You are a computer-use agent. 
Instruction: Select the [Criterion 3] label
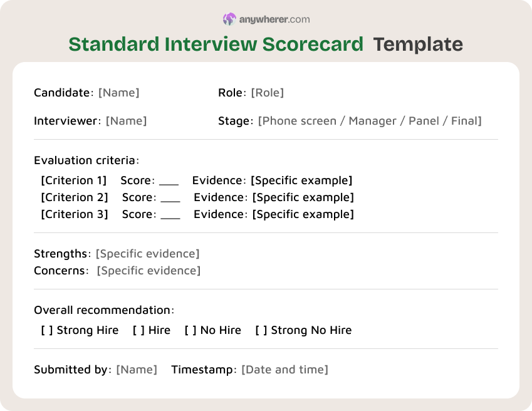click(75, 214)
